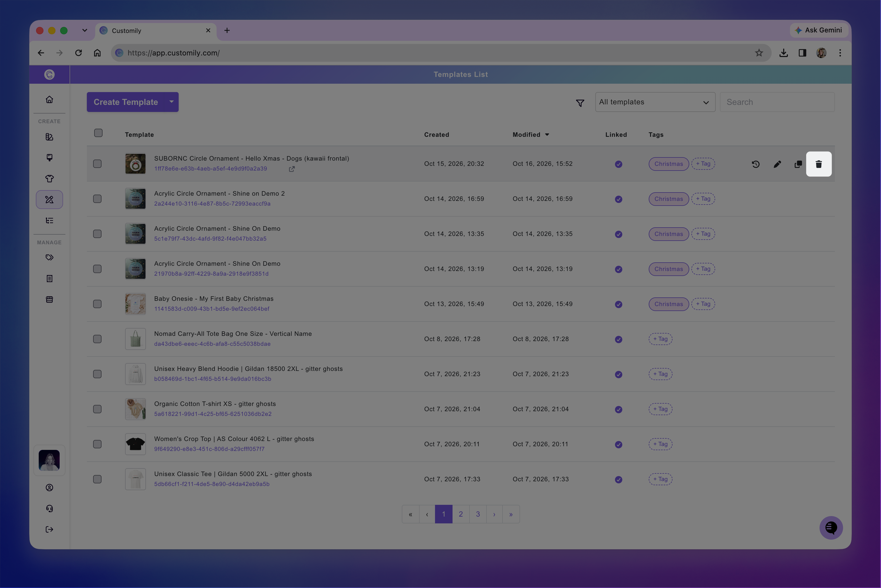The width and height of the screenshot is (881, 588).
Task: Click the Christmas tag on Baby Onesie row
Action: 669,304
